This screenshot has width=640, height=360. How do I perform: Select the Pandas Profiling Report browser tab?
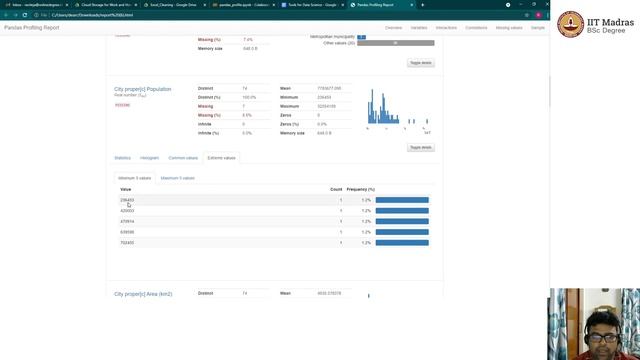click(382, 5)
